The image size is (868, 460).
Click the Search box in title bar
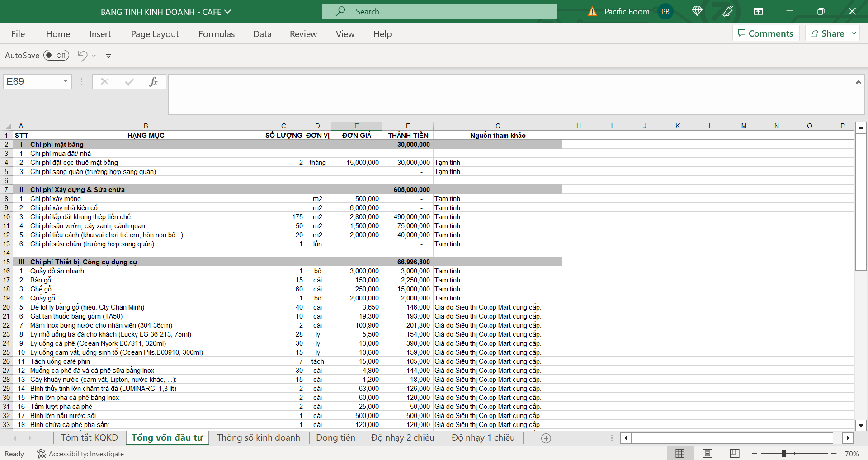[439, 12]
